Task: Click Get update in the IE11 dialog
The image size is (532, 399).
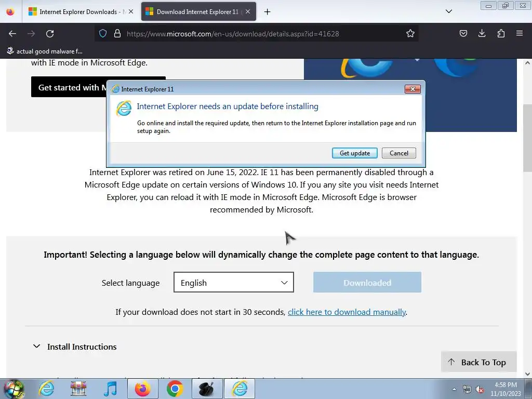Action: pos(354,153)
